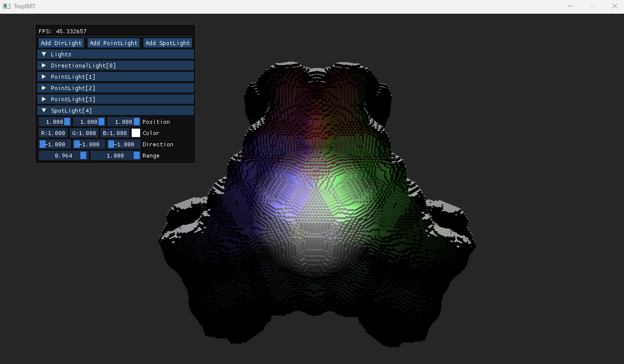
Task: Click the first Direction slider (X)
Action: click(55, 144)
